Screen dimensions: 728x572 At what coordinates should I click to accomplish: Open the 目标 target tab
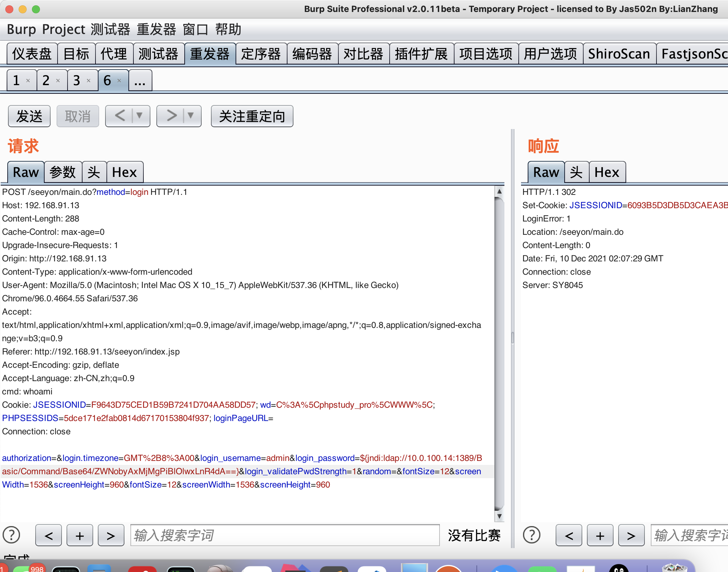(x=77, y=54)
